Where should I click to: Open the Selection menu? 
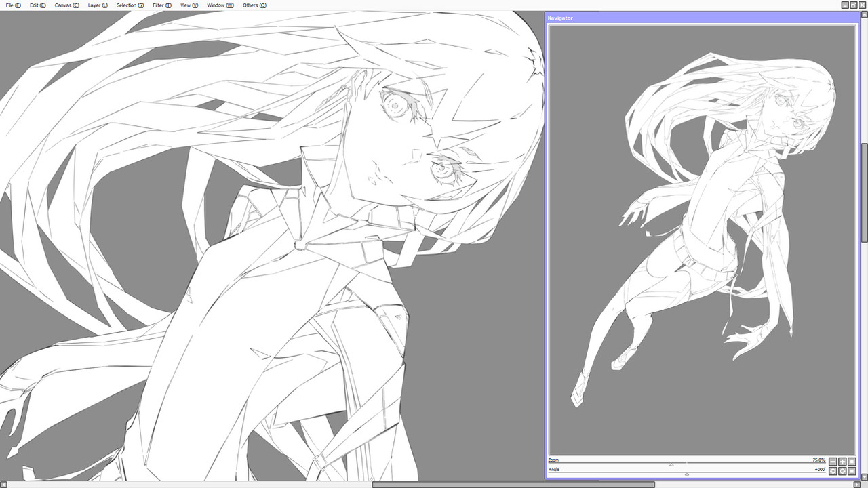(130, 5)
